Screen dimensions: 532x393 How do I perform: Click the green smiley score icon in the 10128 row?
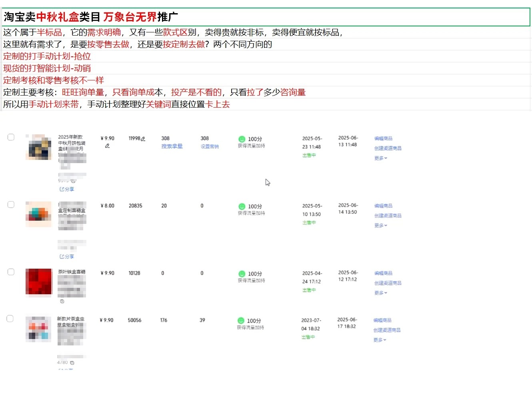[242, 274]
